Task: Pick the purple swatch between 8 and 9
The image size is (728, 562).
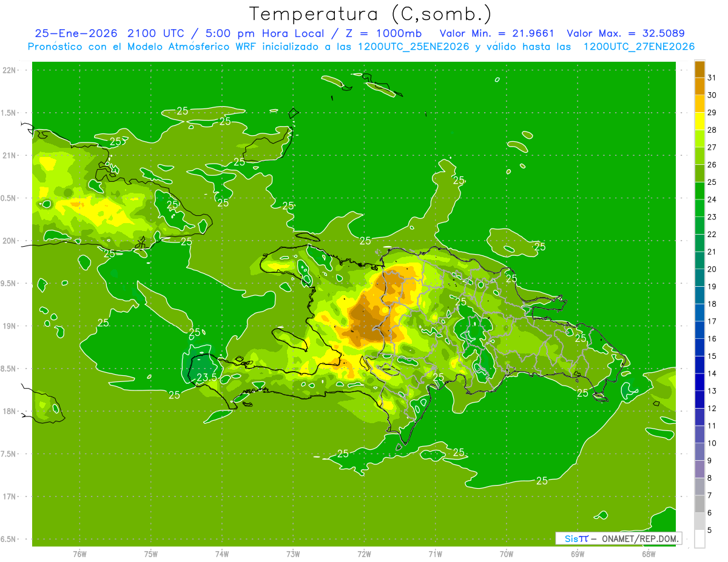Action: pyautogui.click(x=699, y=469)
